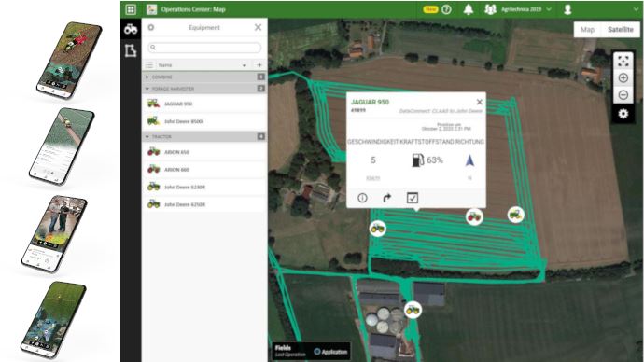Close the JAGUAR 950 popup

coord(480,102)
